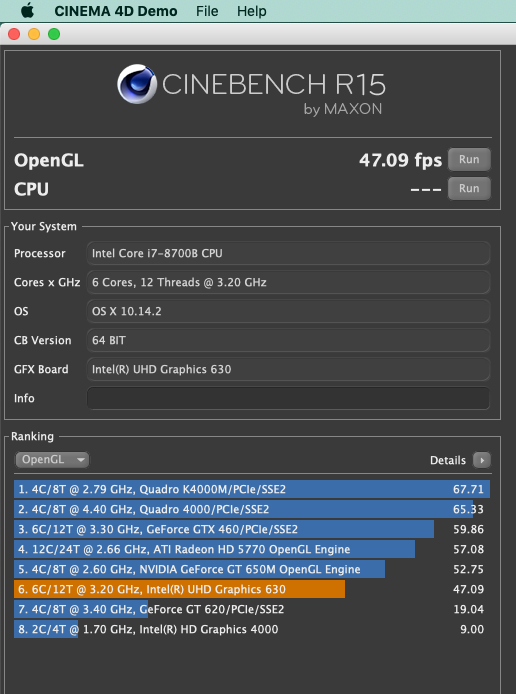Open the Apple menu icon
Image resolution: width=516 pixels, height=694 pixels.
point(27,10)
